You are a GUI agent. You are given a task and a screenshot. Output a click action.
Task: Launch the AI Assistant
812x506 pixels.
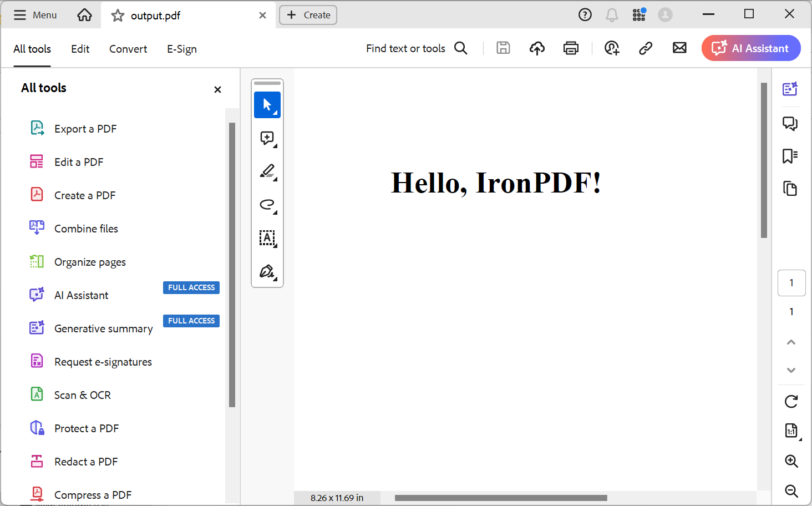pyautogui.click(x=750, y=48)
